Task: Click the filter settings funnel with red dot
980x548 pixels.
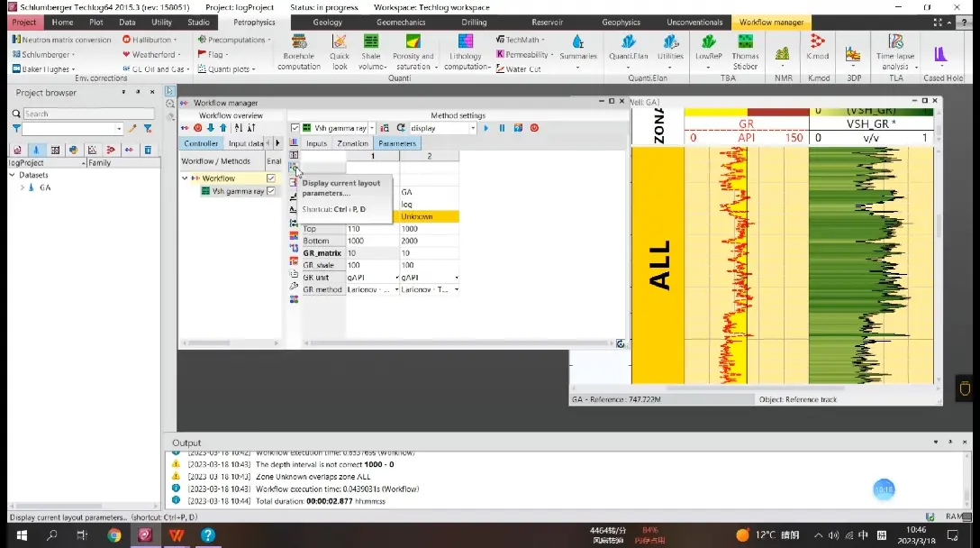Action: [x=148, y=129]
